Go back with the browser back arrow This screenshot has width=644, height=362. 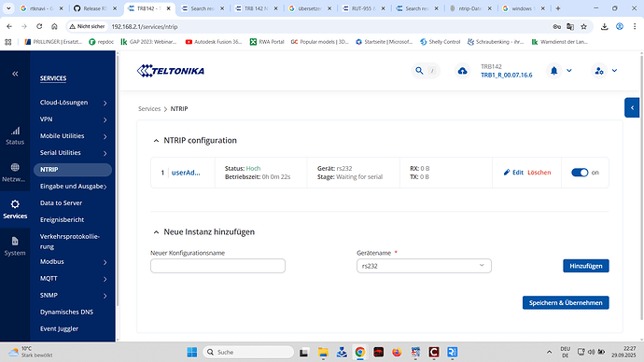[x=9, y=26]
